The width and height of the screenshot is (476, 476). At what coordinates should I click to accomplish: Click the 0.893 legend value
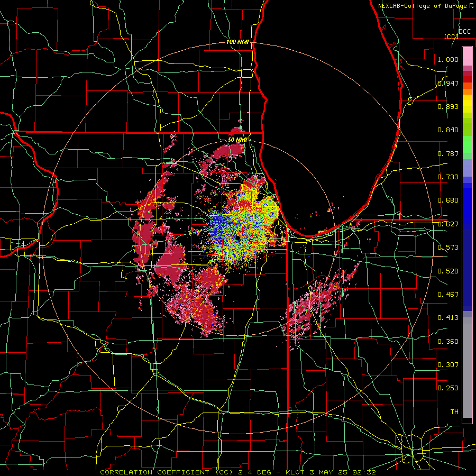coord(448,106)
